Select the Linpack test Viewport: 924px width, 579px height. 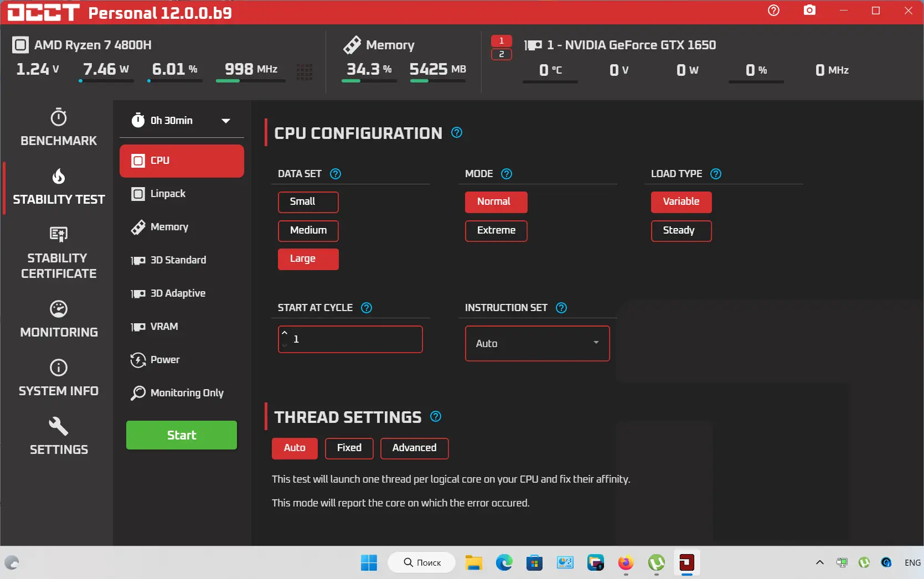pos(182,194)
